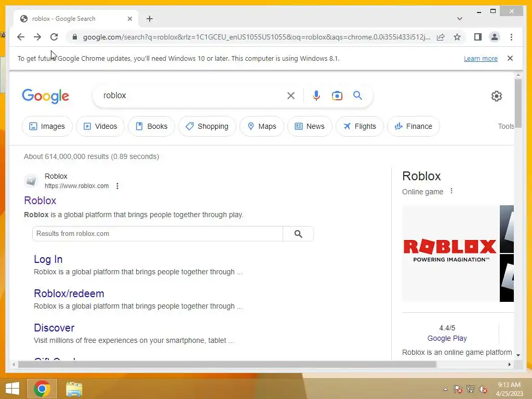Open the tab search dropdown arrow
Screen dimensions: 532x399
[459, 19]
